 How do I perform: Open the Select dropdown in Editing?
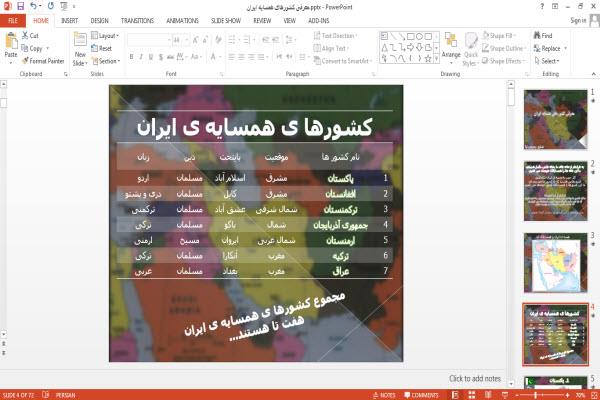[x=547, y=61]
